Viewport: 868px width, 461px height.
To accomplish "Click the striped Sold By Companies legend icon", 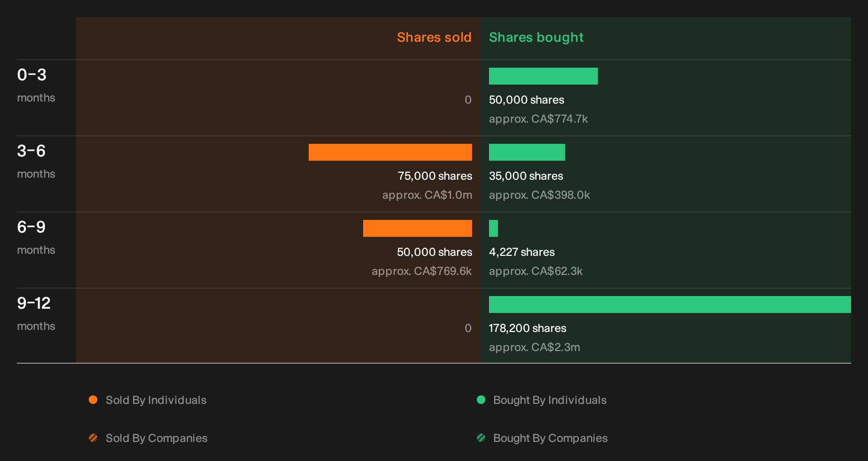I will click(93, 438).
